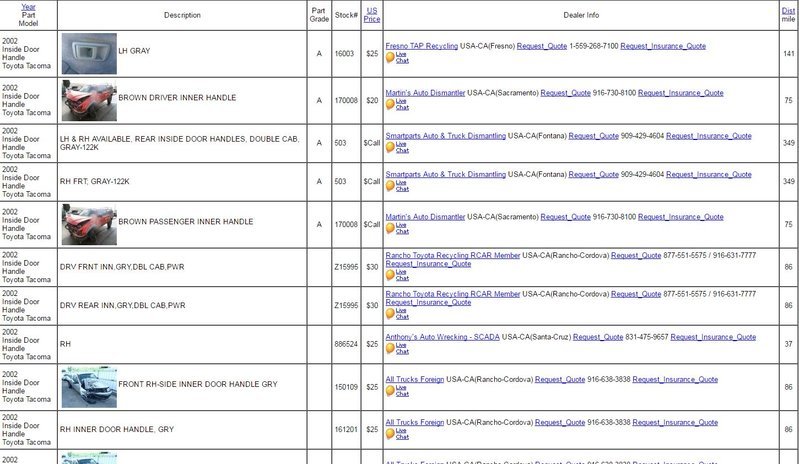Sort by Dist header link
Image resolution: width=799 pixels, height=464 pixels.
(x=788, y=11)
